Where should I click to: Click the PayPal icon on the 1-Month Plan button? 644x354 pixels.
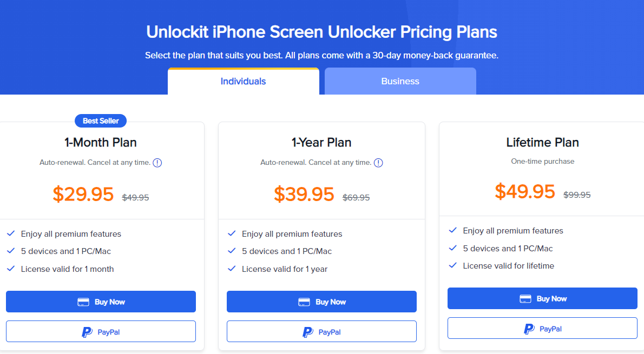click(x=87, y=331)
